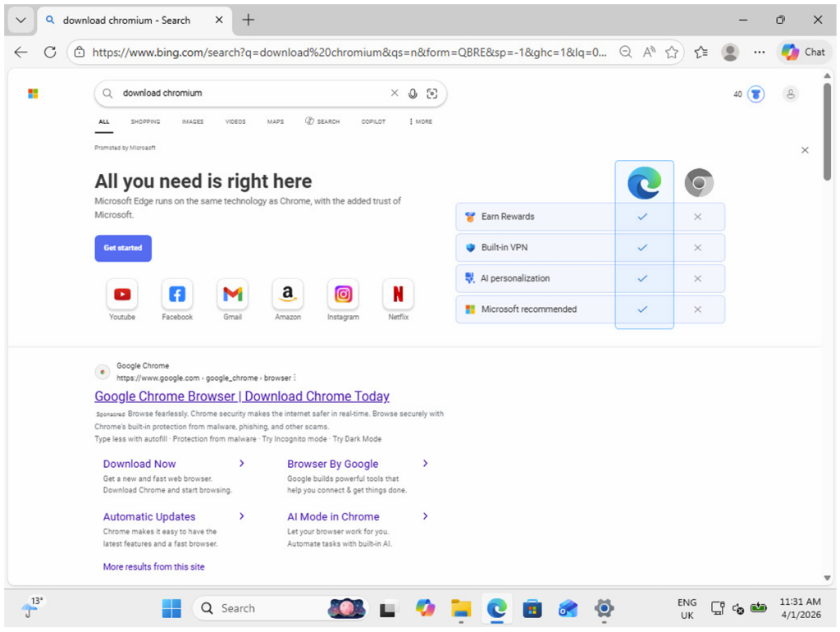Open the ad options menu beside browser
Viewport: 840px width, 632px height.
pos(294,378)
